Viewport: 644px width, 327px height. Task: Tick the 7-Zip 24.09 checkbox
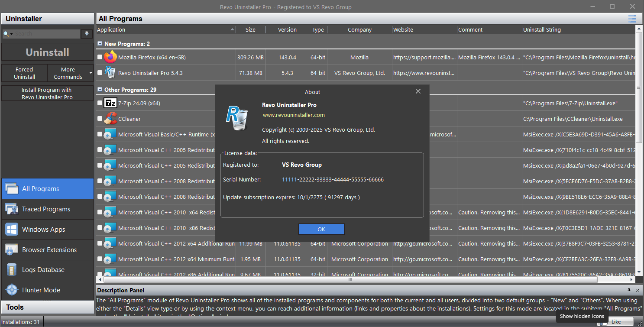(x=100, y=103)
